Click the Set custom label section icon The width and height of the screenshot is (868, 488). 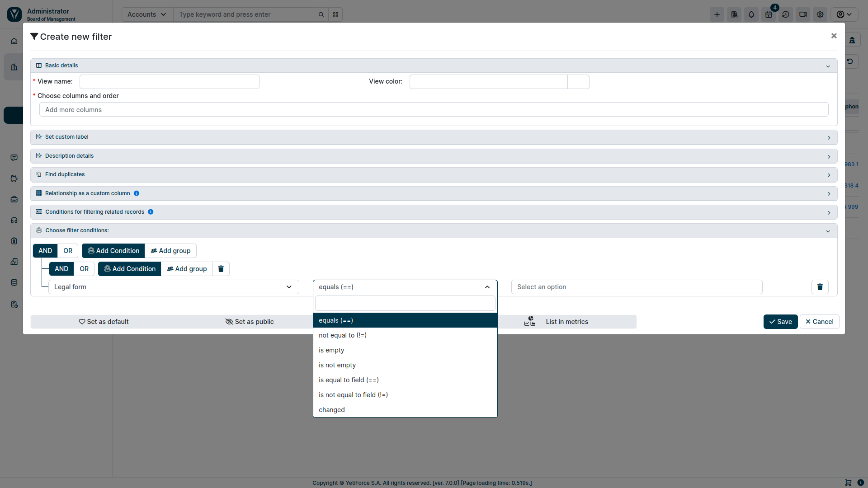(x=38, y=136)
